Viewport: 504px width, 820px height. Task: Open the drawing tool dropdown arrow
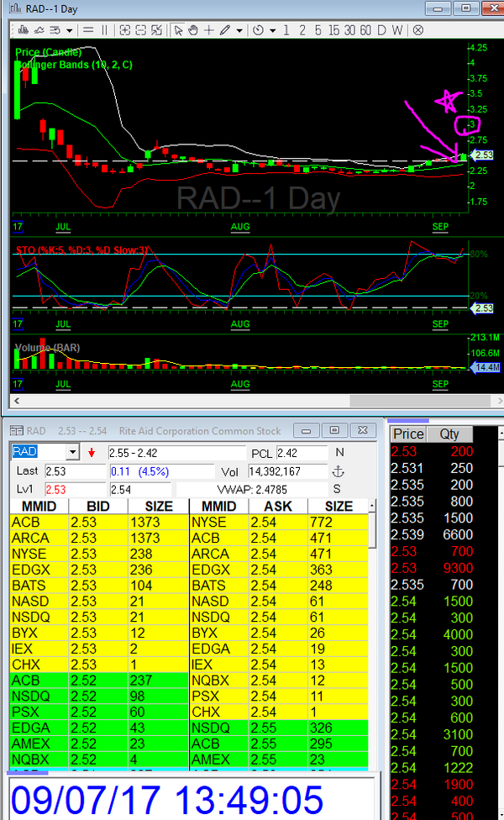[239, 30]
